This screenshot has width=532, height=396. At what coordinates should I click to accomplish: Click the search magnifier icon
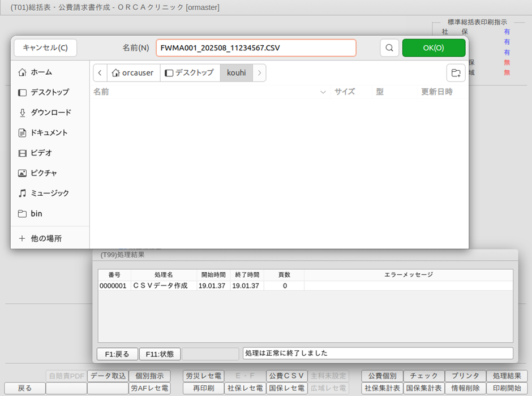(x=389, y=48)
